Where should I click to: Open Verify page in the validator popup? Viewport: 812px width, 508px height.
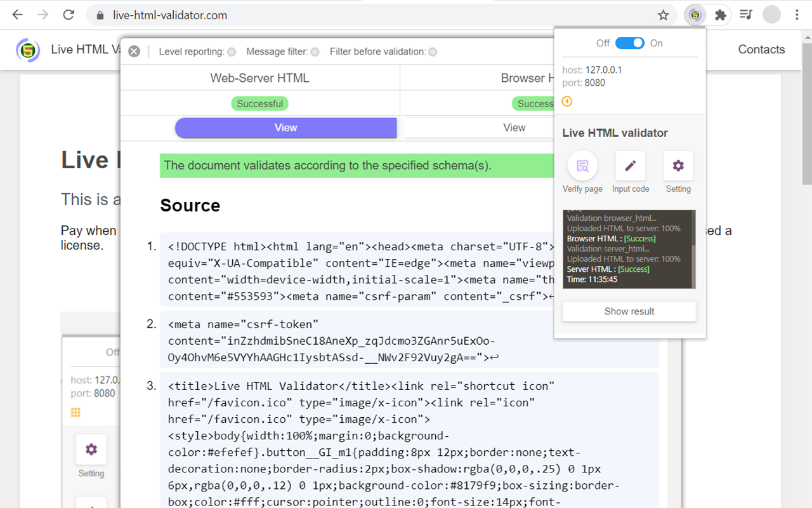[582, 172]
